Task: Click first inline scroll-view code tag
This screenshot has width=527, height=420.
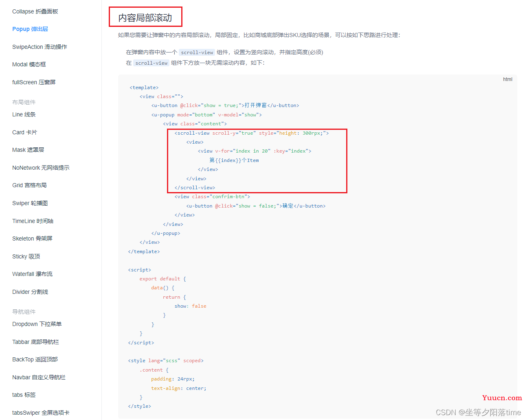Action: tap(197, 52)
